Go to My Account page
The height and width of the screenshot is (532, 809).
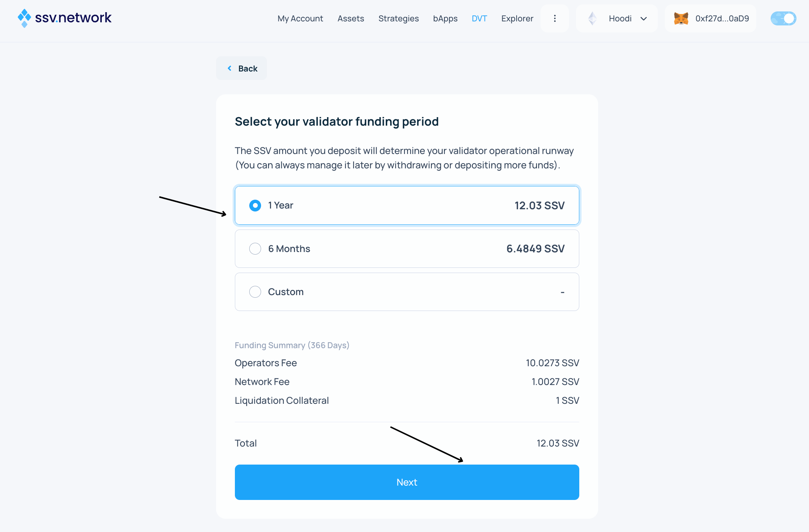pos(300,18)
